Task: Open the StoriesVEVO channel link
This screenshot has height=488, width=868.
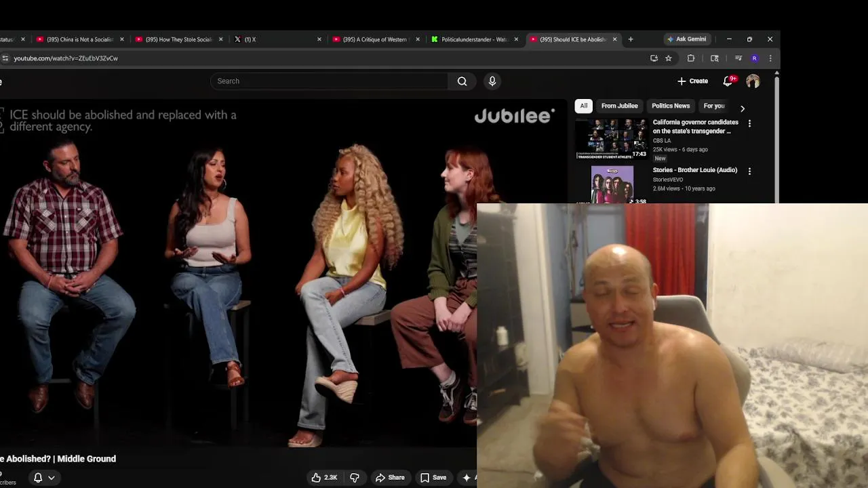Action: pos(667,180)
